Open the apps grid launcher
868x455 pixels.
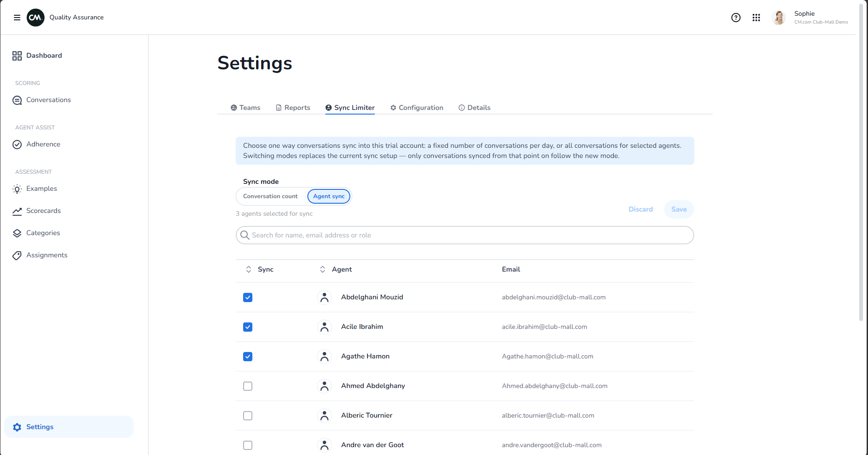[756, 18]
